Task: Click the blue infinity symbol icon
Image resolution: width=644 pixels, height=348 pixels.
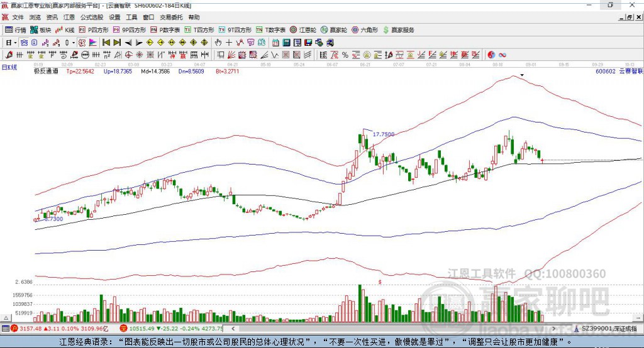Action: point(502,55)
